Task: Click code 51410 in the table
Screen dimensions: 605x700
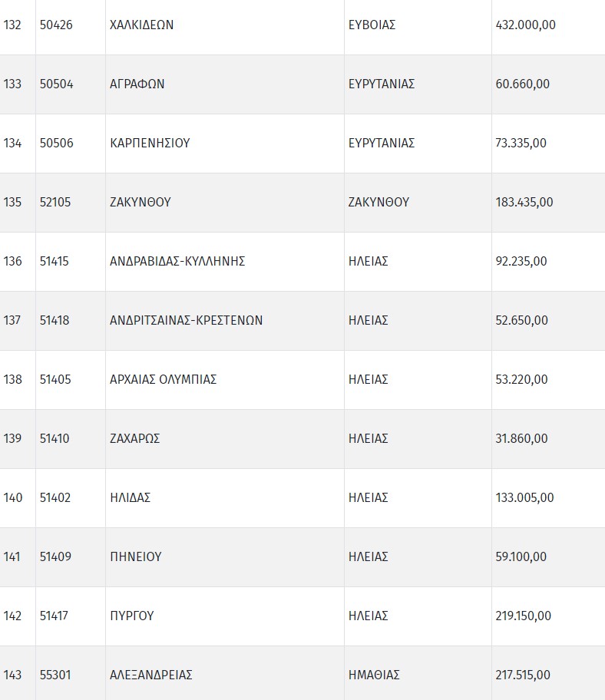Action: 55,438
